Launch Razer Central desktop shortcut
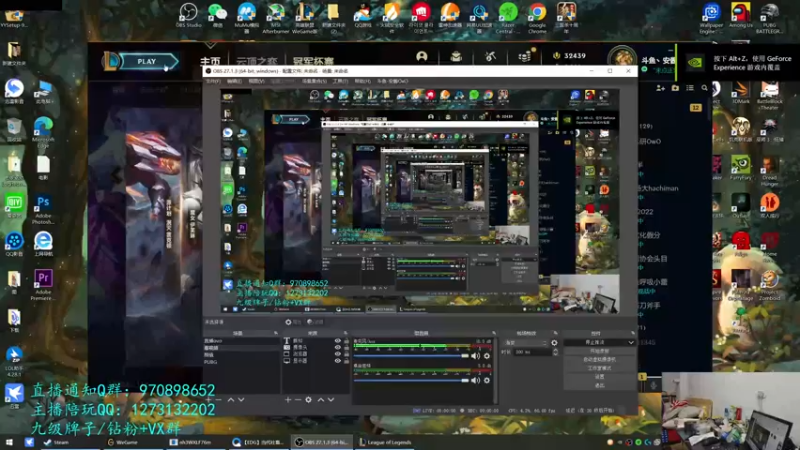800x450 pixels. pos(508,17)
